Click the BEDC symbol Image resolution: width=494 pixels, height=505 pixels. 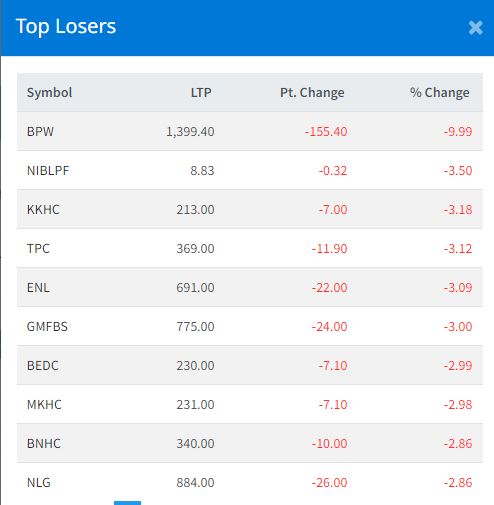43,366
